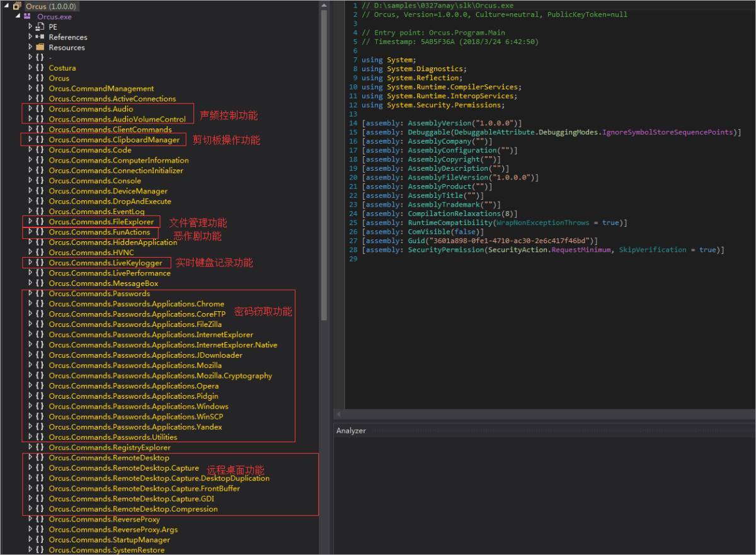Click the tree view vertical scrollbar thumb

click(324, 164)
